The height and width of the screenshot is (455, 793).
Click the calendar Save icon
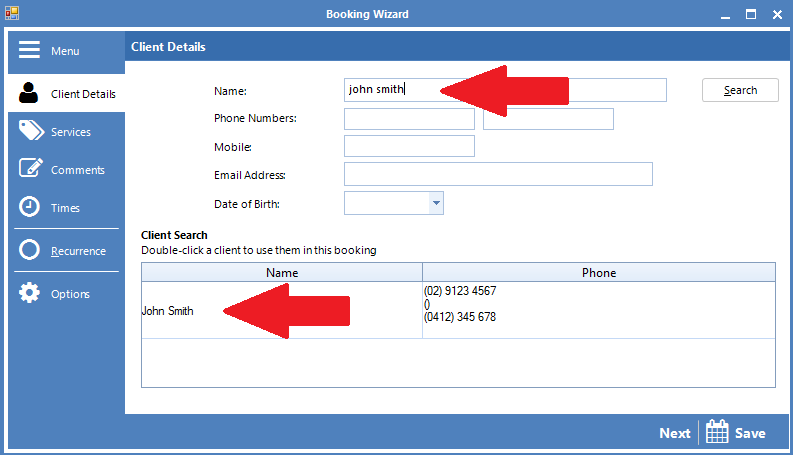pos(717,432)
